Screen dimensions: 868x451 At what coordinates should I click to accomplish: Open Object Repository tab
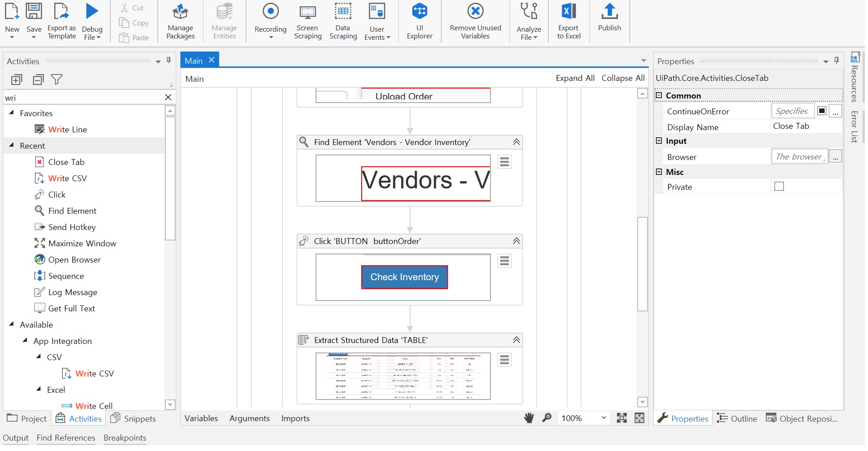tap(802, 418)
